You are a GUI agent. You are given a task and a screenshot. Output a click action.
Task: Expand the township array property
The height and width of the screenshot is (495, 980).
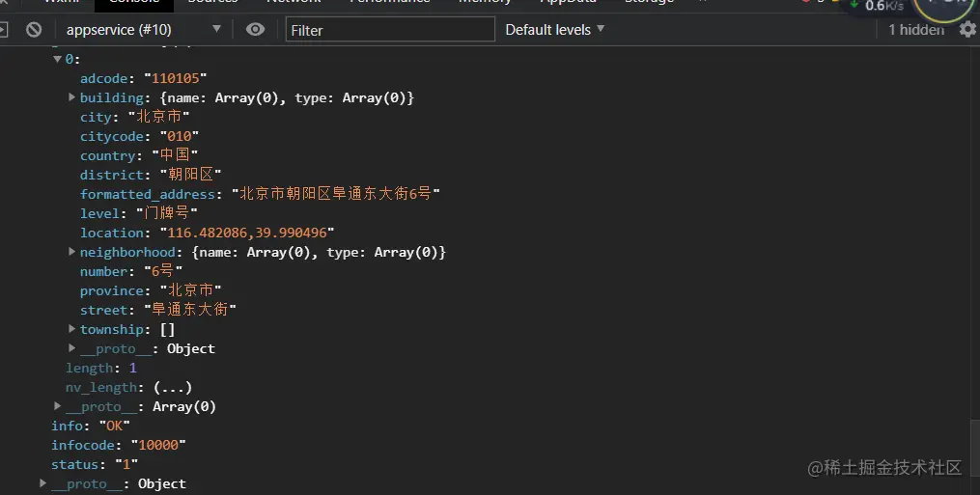click(71, 329)
